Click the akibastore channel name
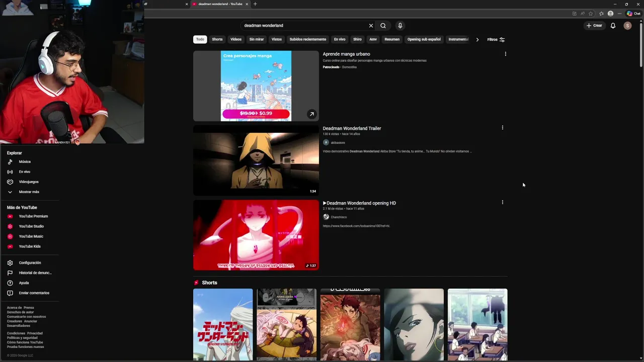The width and height of the screenshot is (644, 362). tap(338, 143)
